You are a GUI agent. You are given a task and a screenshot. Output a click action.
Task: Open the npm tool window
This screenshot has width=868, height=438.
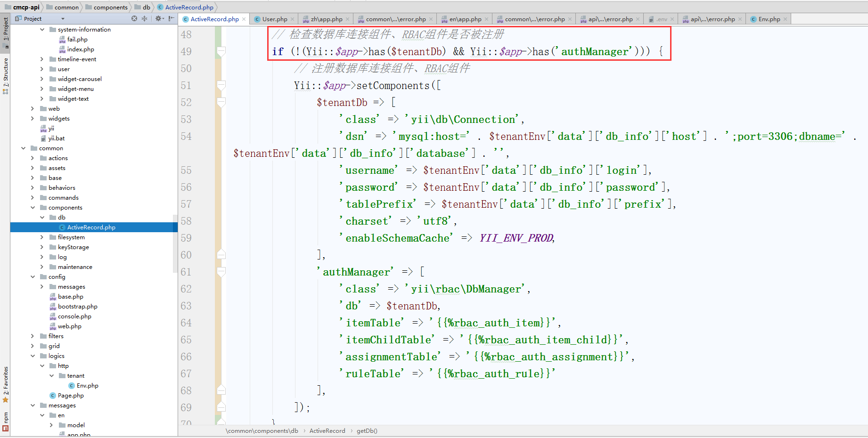pos(5,421)
